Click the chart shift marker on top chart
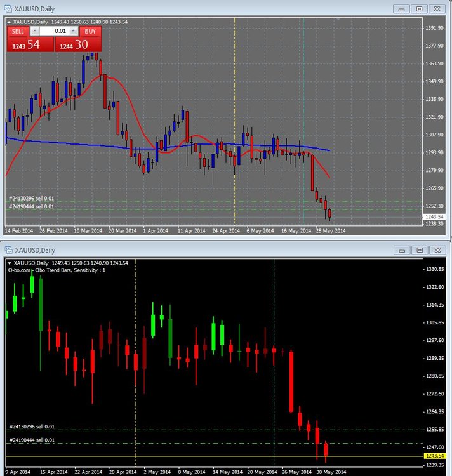The image size is (452, 476). [x=338, y=20]
